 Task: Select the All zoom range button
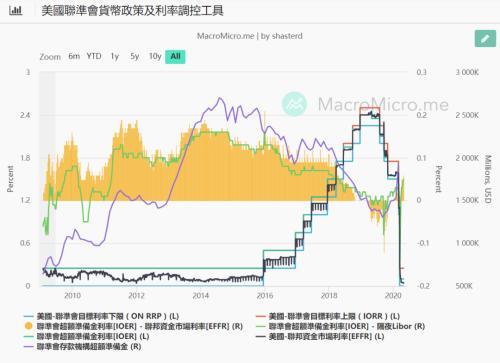coord(175,56)
